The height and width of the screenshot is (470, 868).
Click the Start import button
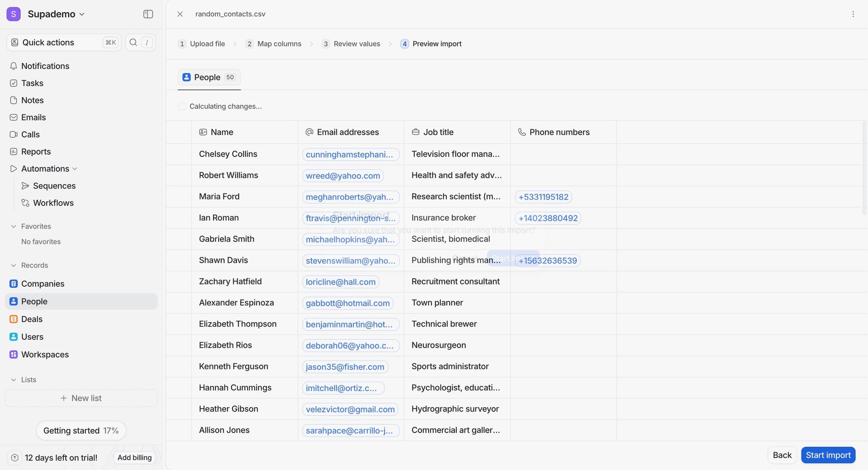[828, 455]
